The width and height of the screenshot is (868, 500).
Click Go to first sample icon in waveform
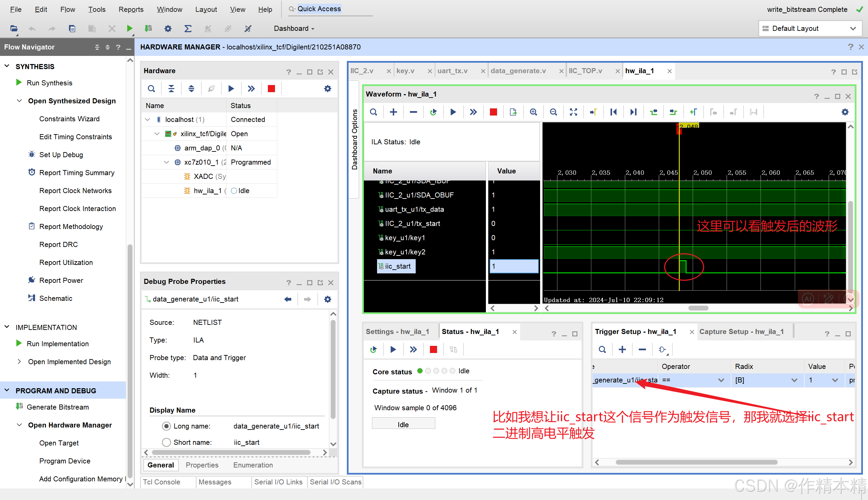coord(613,112)
